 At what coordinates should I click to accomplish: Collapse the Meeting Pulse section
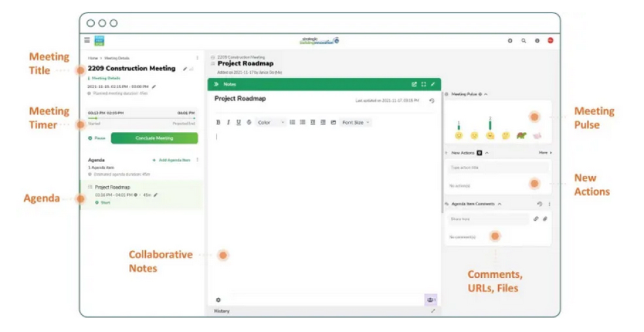pyautogui.click(x=486, y=94)
